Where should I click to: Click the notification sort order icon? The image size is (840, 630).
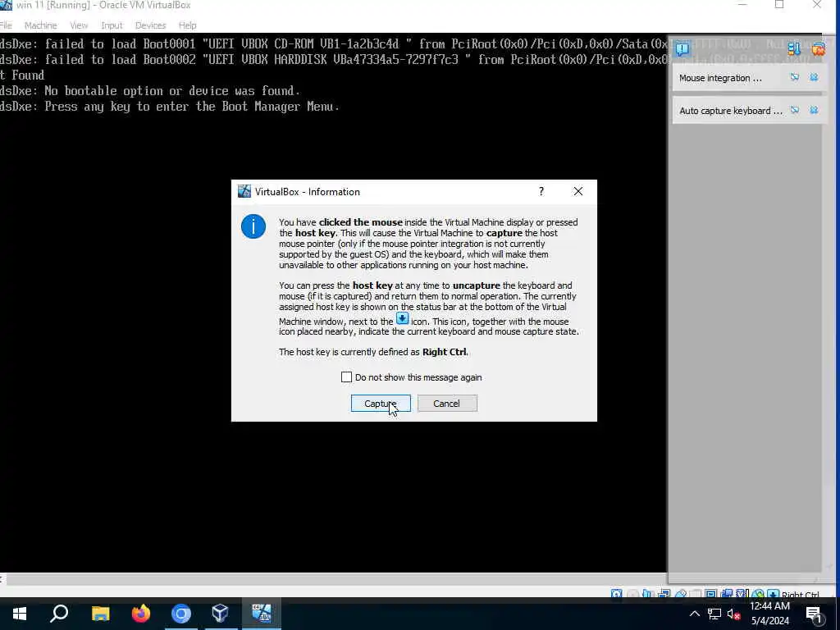794,49
